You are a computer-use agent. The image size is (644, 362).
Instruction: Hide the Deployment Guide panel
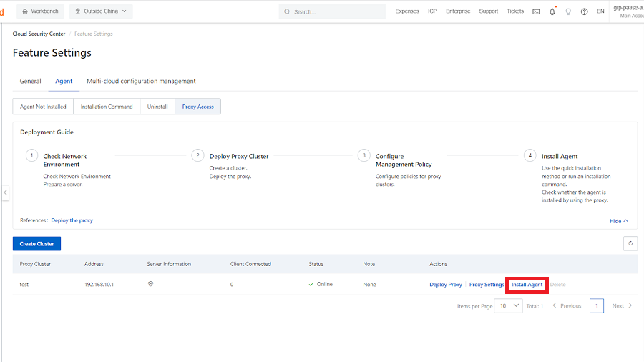click(619, 221)
